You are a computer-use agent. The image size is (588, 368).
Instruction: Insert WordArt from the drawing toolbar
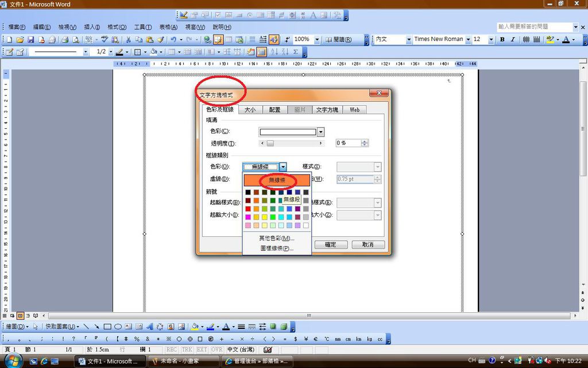[149, 327]
